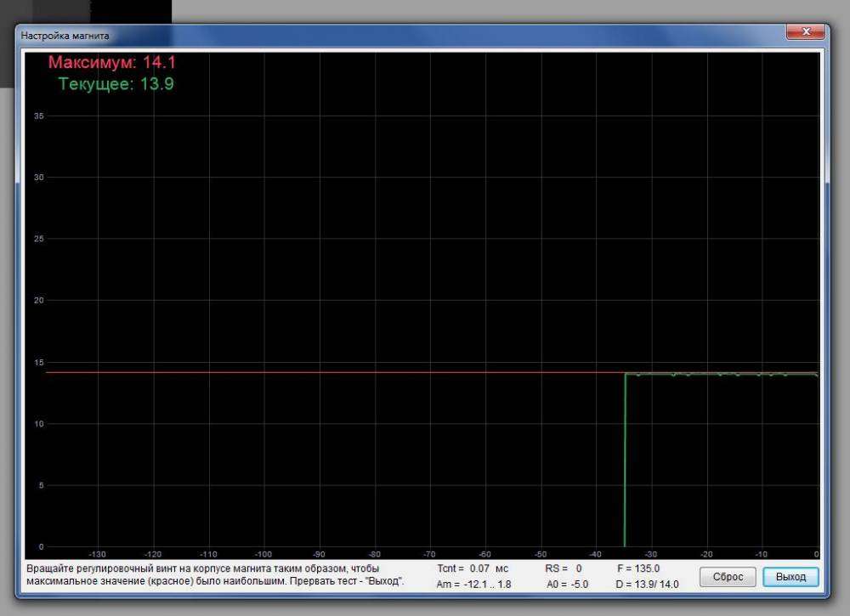Click the Сброс (reset) button
Image resolution: width=850 pixels, height=616 pixels.
[x=728, y=577]
